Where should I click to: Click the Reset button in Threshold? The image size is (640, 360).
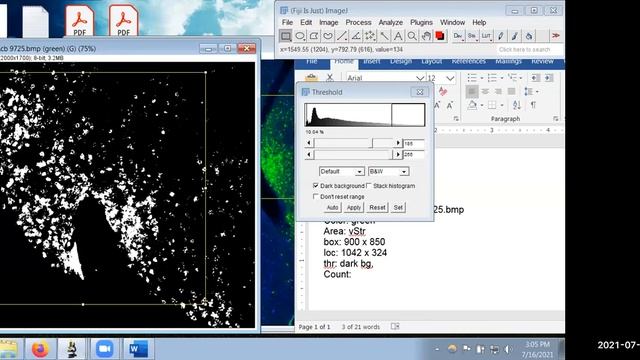point(377,207)
